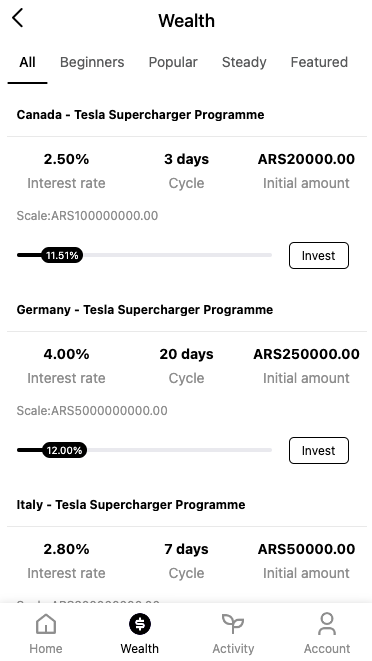Screen dimensions: 372x661
Task: Click the 12.00% progress bar indicator
Action: click(64, 451)
